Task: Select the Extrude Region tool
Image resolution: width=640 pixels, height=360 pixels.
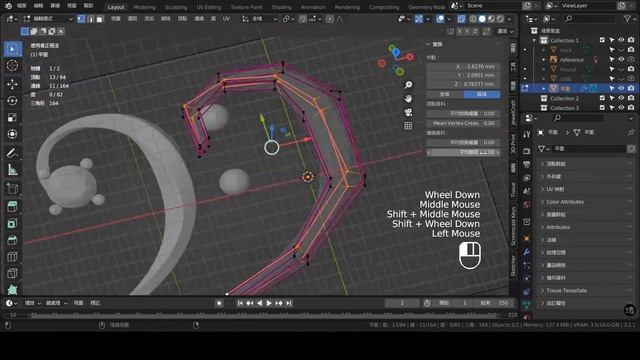Action: tap(12, 207)
